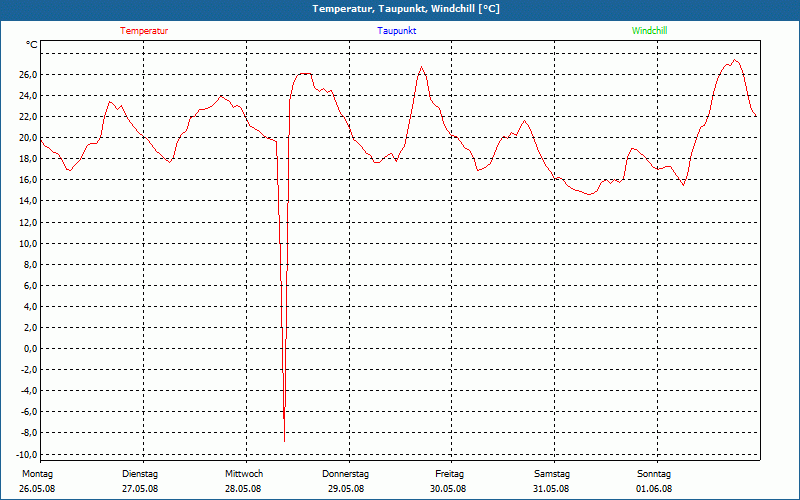Click the Taupunkt legend label
This screenshot has width=800, height=500.
click(x=397, y=31)
